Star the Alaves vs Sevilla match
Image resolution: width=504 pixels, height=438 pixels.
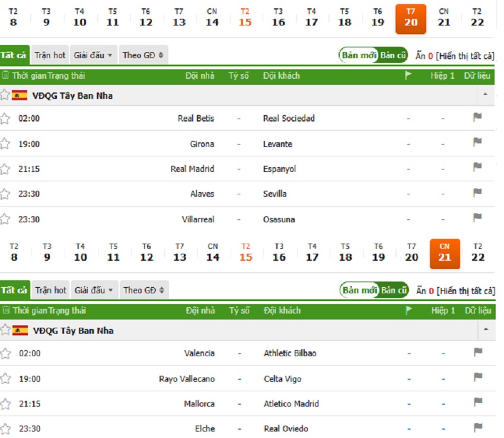point(5,194)
